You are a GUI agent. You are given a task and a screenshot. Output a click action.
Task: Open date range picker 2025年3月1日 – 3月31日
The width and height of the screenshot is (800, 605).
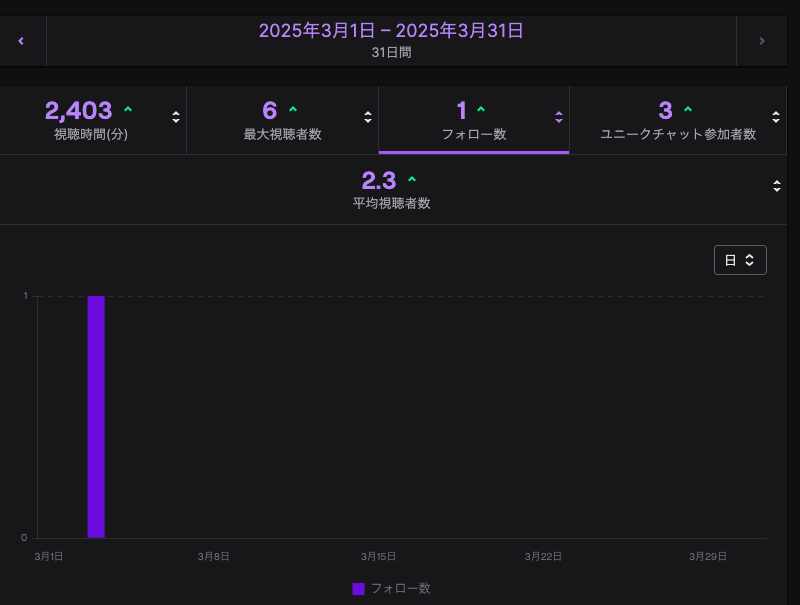click(x=391, y=40)
